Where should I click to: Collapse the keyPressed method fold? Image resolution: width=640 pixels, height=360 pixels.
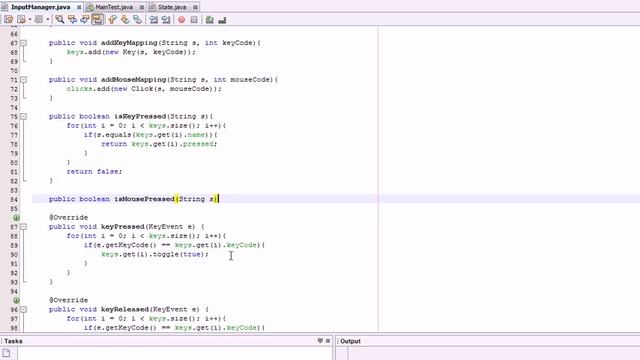coord(24,227)
